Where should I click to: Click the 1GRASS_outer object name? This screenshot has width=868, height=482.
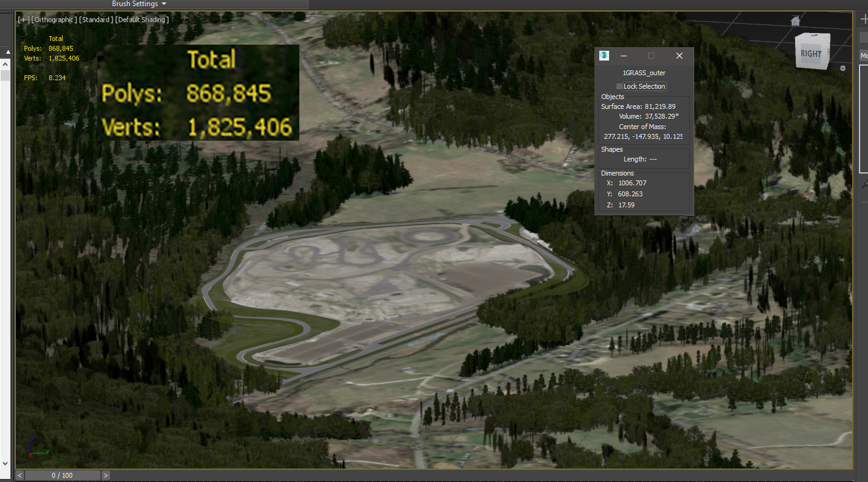[x=644, y=73]
